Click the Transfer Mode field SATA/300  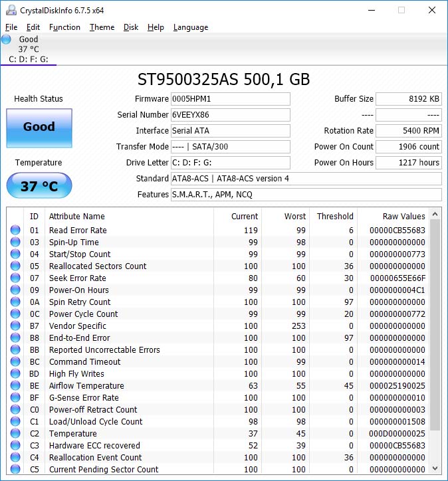pos(231,147)
